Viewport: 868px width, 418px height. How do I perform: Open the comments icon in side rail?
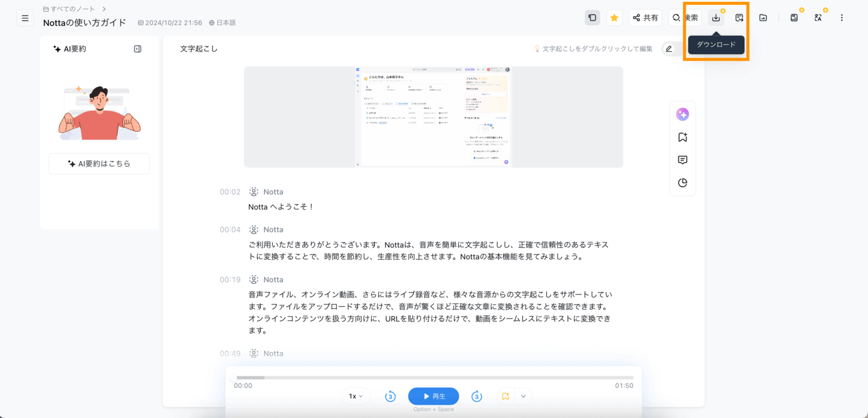(x=683, y=160)
